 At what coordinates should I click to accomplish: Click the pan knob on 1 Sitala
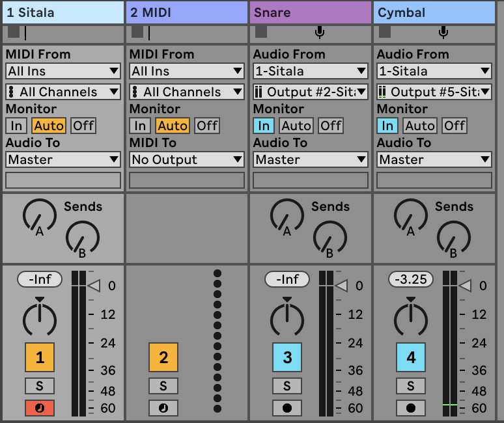40,320
